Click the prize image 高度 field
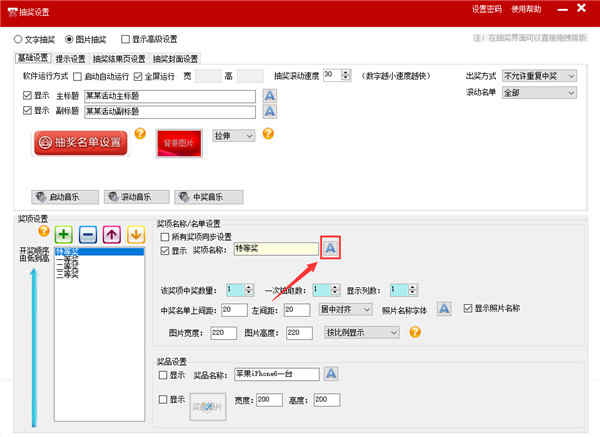 coord(327,400)
